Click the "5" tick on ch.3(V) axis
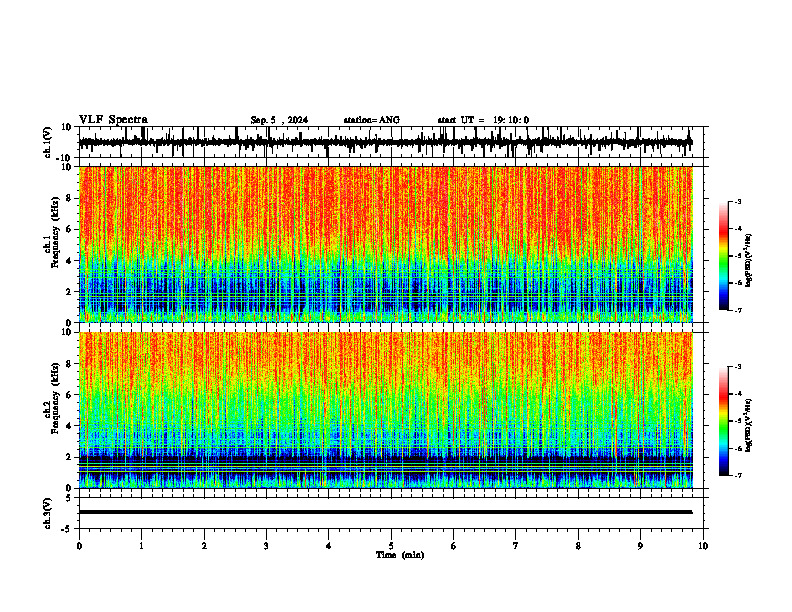 point(69,498)
